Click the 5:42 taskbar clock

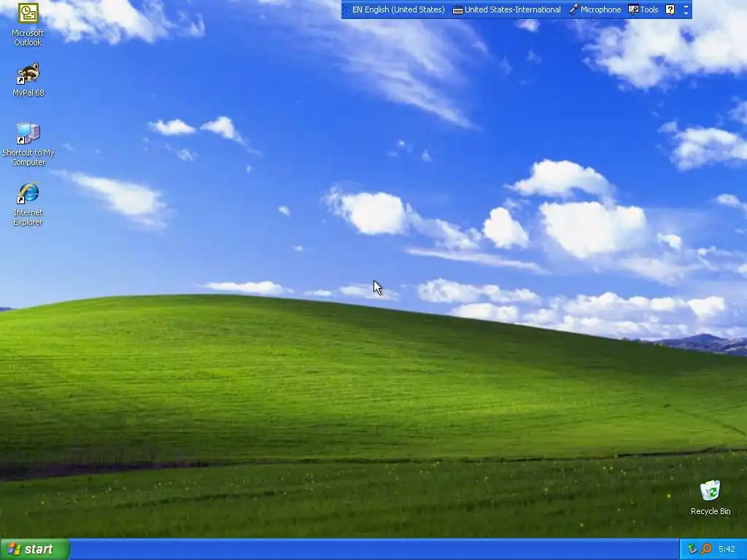(727, 549)
